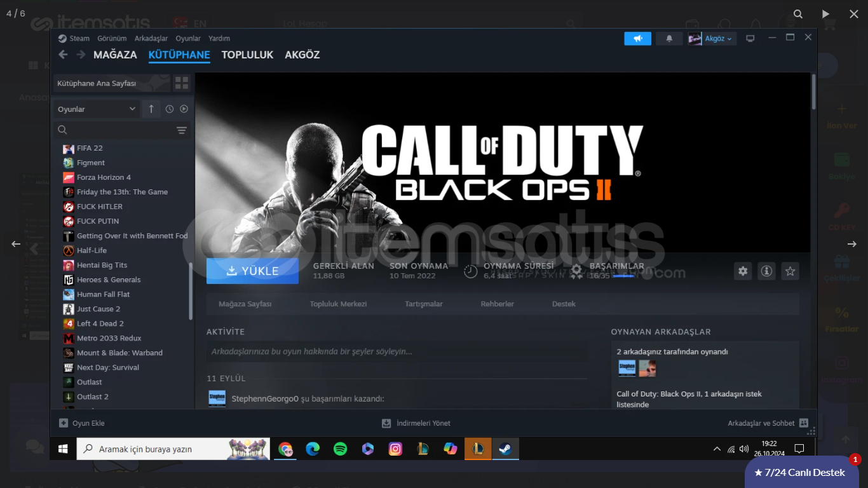Click the library search magnifier icon
The image size is (868, 488).
[62, 130]
